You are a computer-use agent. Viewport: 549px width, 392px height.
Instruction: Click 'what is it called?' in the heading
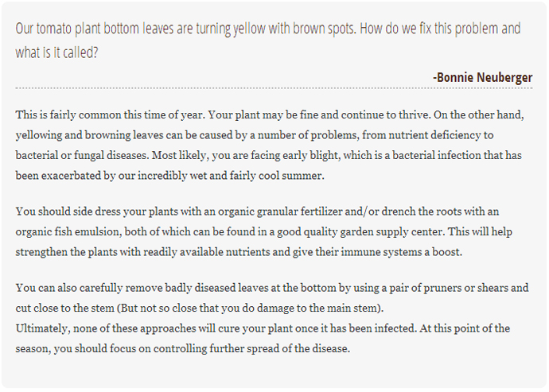[x=56, y=52]
